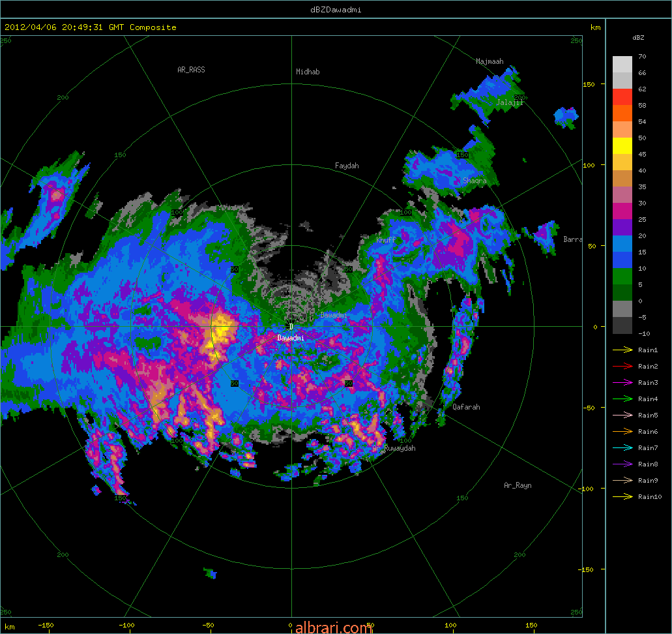Click the light blue 15–20 dBZ swatch
672x634 pixels.
pyautogui.click(x=622, y=244)
